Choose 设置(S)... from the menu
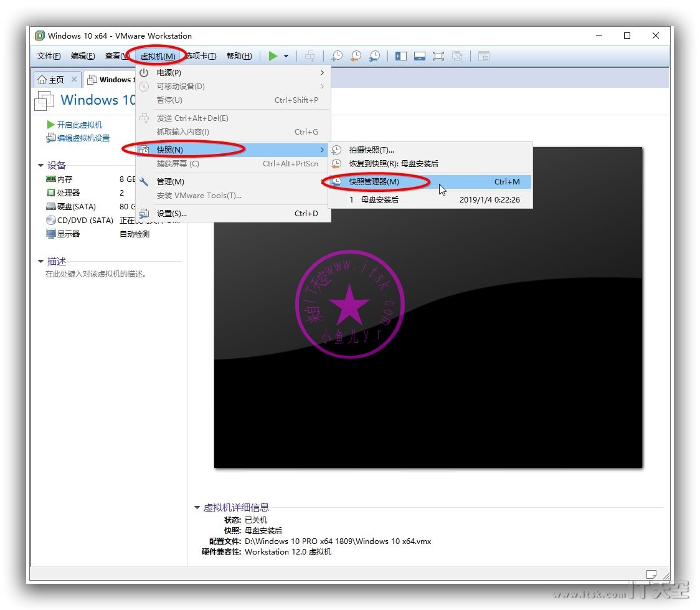 coord(234,214)
